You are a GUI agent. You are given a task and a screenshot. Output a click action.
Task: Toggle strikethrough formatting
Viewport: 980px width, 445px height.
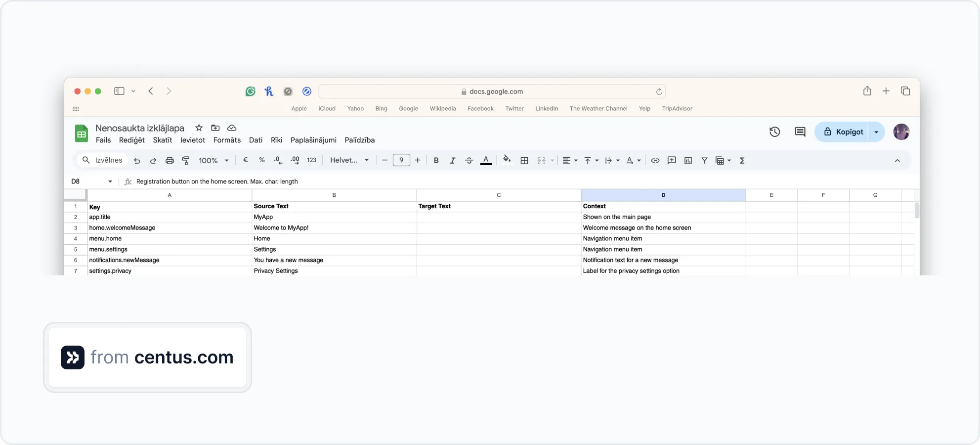click(469, 160)
